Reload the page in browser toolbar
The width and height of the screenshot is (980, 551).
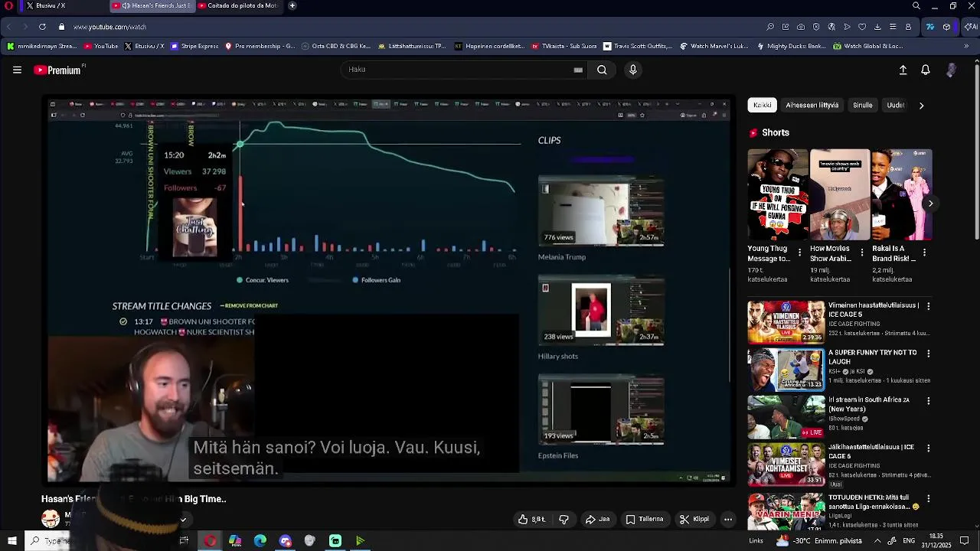[42, 27]
